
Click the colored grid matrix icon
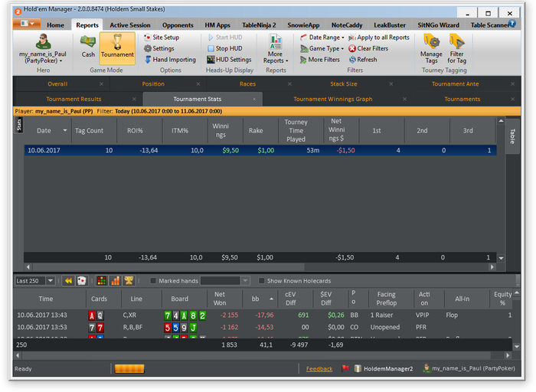tap(102, 280)
